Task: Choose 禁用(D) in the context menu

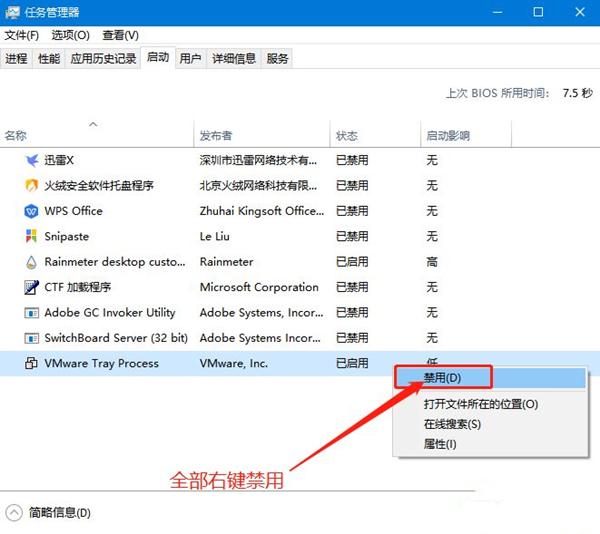Action: [491, 378]
